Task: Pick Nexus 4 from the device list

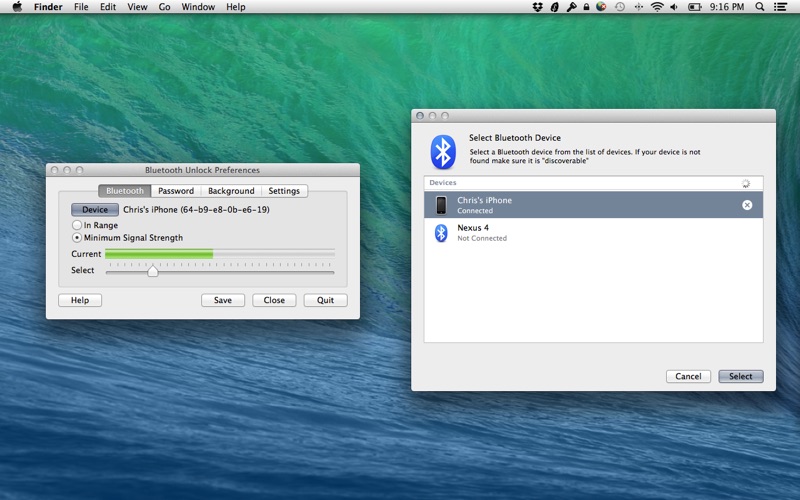Action: pos(472,232)
